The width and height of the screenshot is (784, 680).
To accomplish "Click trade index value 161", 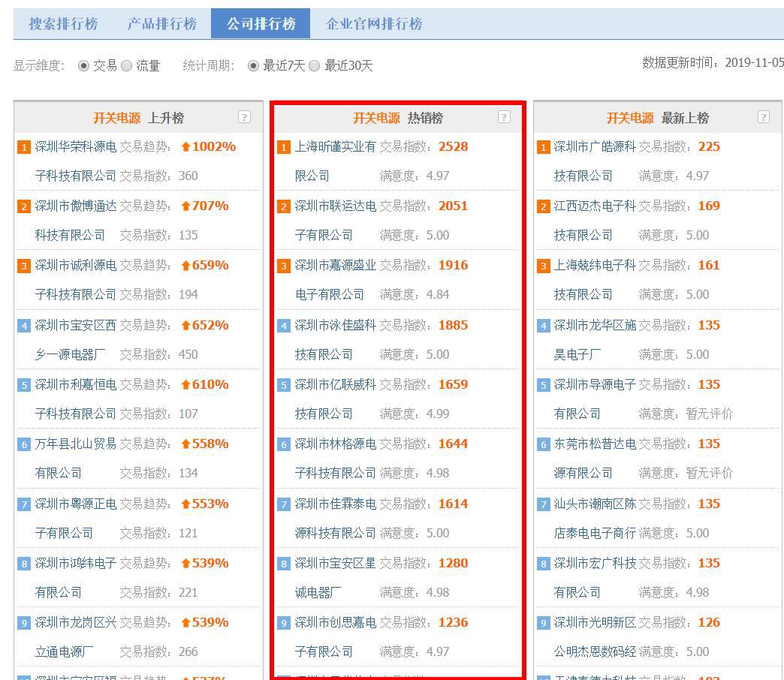I will pos(709,265).
